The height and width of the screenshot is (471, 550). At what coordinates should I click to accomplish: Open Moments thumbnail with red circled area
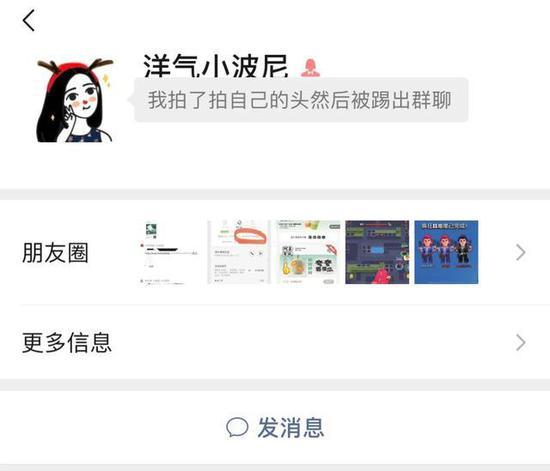239,252
